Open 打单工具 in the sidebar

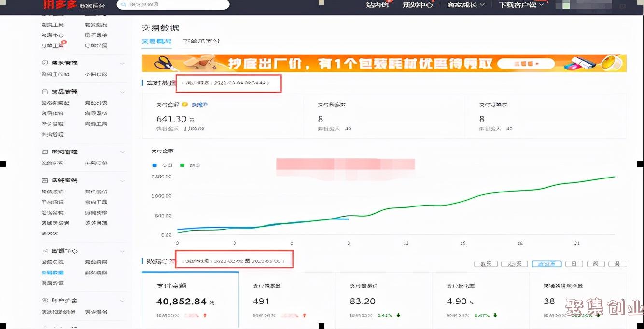[53, 45]
